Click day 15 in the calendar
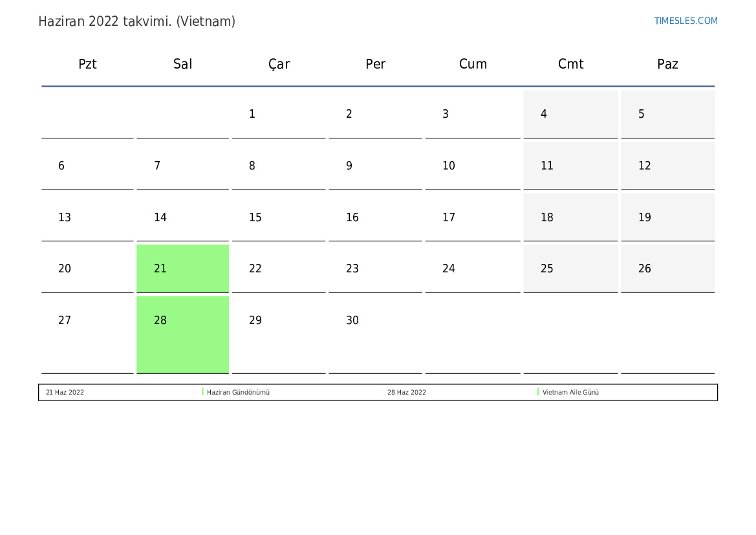The width and height of the screenshot is (756, 535). tap(279, 217)
